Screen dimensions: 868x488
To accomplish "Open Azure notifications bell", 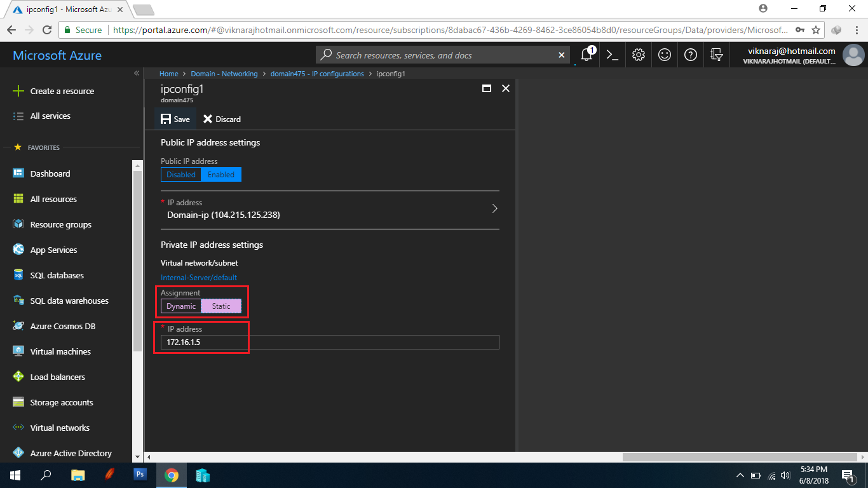I will coord(585,55).
